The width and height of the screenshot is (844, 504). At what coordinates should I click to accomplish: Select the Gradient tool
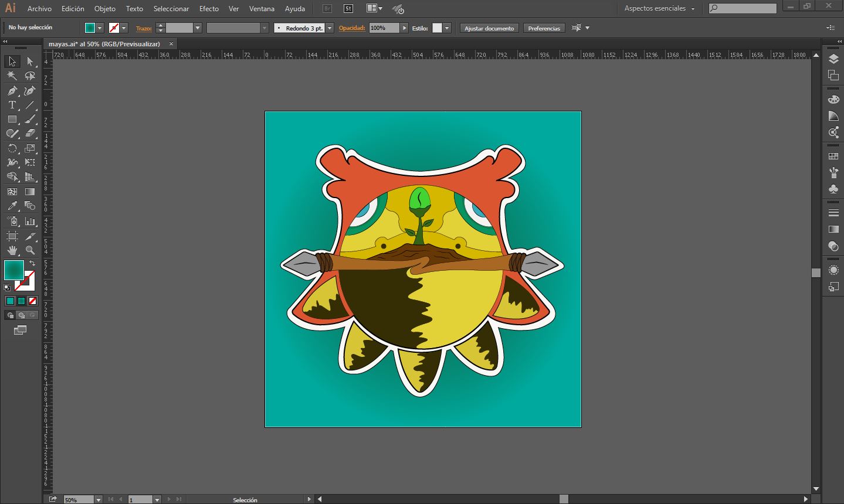30,192
